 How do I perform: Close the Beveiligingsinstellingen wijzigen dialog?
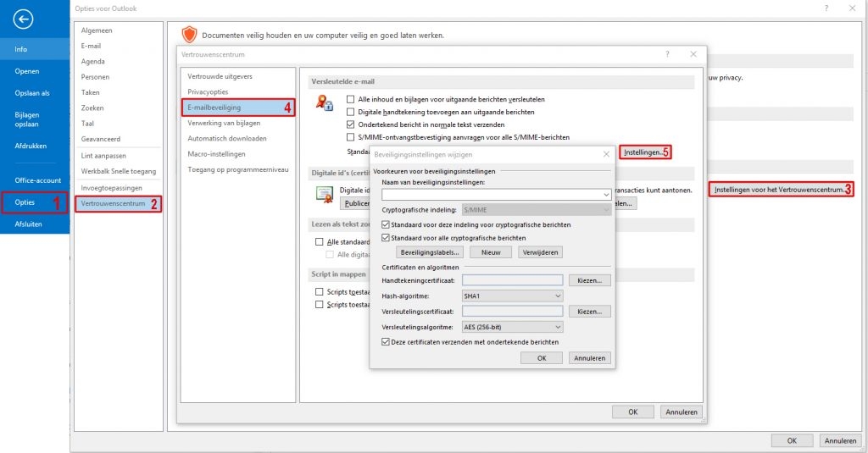606,155
